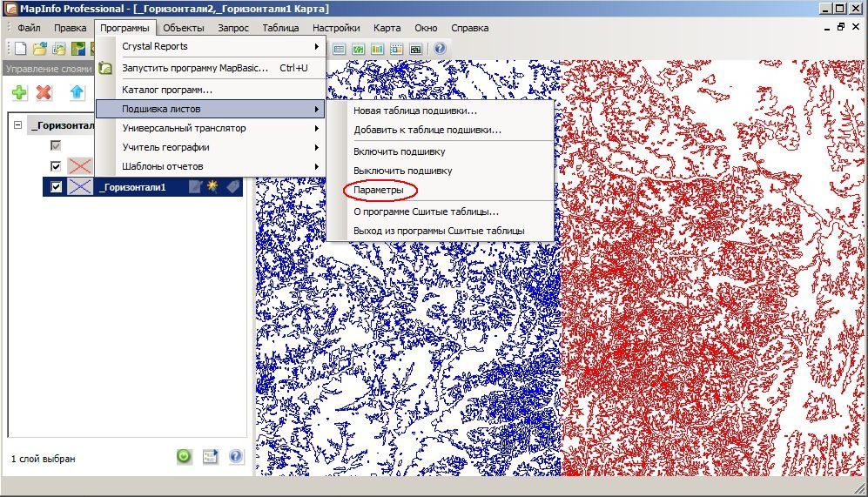Select Параметры in the submenu
Screen dimensions: 868x497
379,190
